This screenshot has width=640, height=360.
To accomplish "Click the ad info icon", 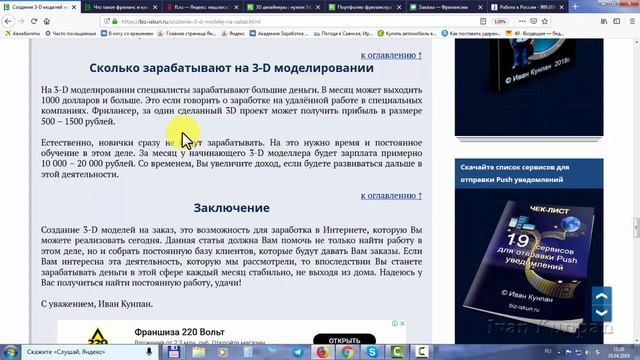I will click(x=395, y=323).
